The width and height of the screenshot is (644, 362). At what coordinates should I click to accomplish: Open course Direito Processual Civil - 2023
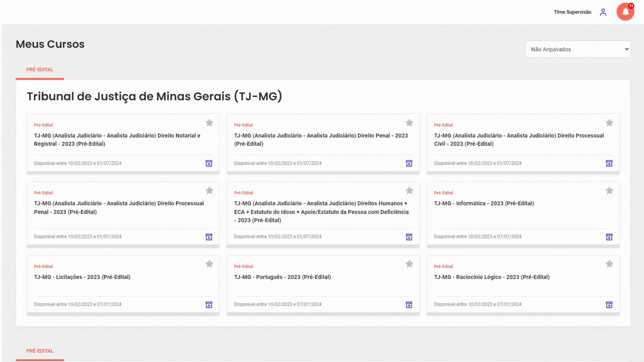point(519,139)
